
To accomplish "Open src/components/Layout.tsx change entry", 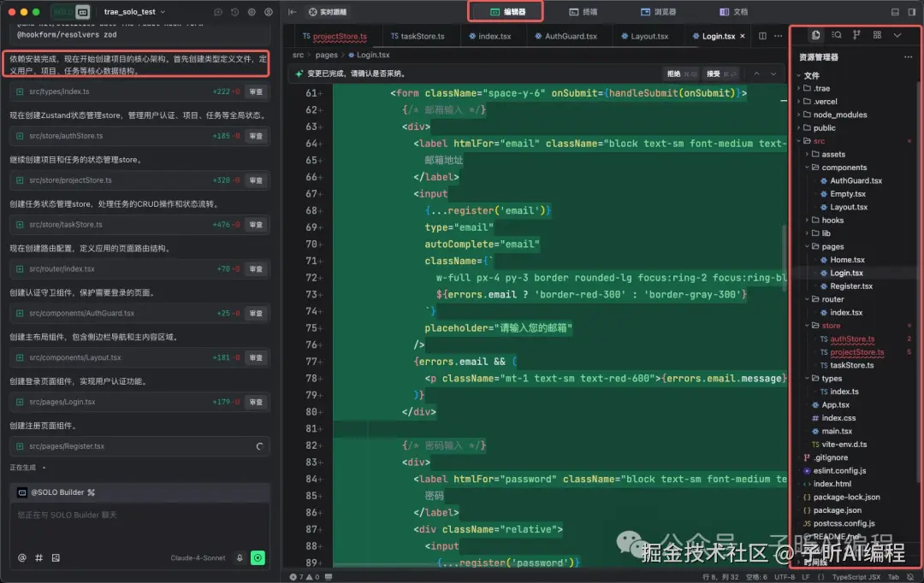I will pos(139,357).
